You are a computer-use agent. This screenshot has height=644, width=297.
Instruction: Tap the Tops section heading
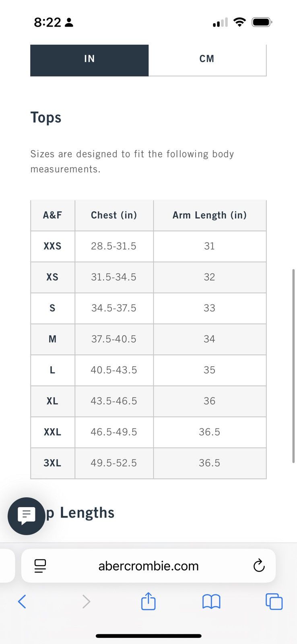[x=46, y=118]
